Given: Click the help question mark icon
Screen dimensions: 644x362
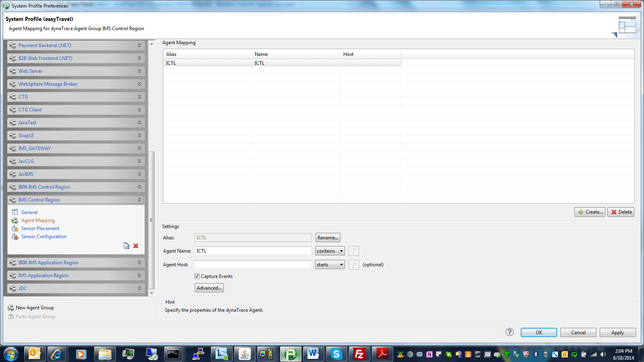Looking at the screenshot, I should pos(510,332).
